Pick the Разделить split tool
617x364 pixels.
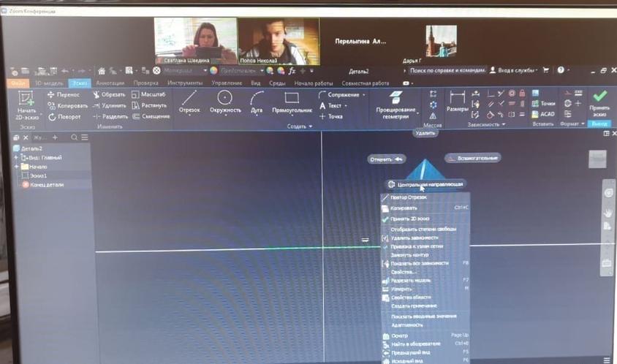click(110, 116)
